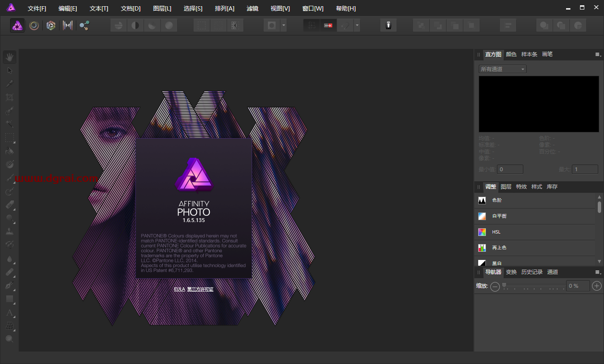Toggle snapping magnet button

pyautogui.click(x=345, y=25)
